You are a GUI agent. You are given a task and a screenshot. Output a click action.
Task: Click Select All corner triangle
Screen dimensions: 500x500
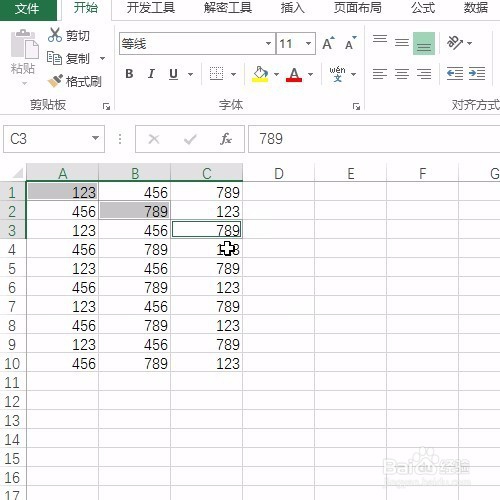[17, 173]
